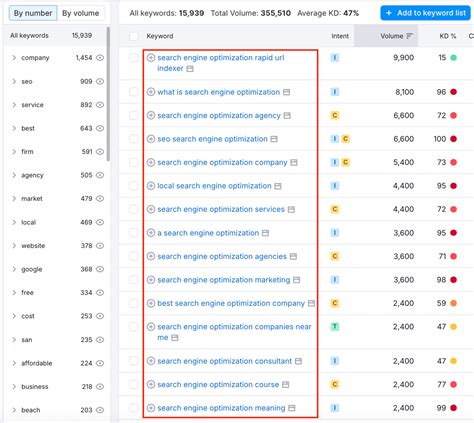Click 'Add to keyword list' button
The height and width of the screenshot is (423, 474).
tap(426, 13)
